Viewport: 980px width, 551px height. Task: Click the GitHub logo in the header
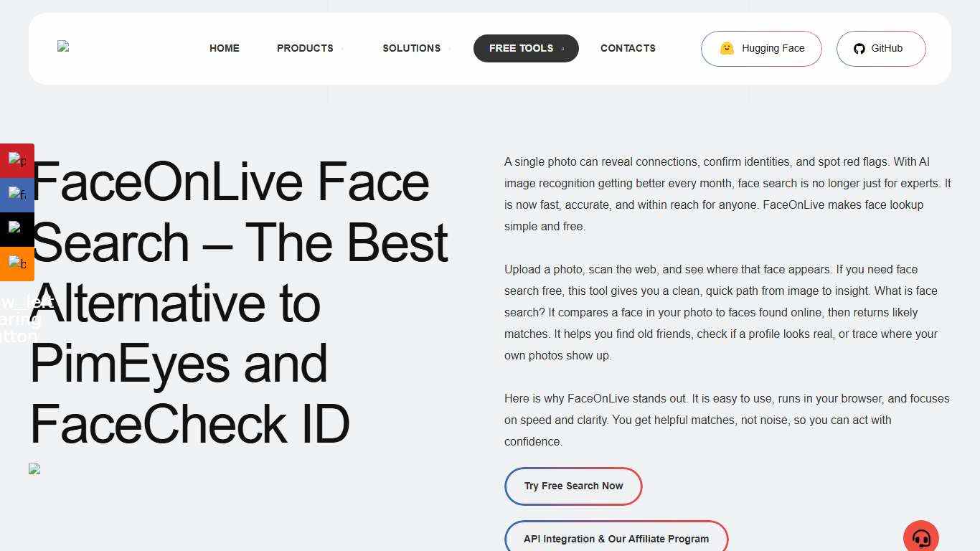[859, 48]
